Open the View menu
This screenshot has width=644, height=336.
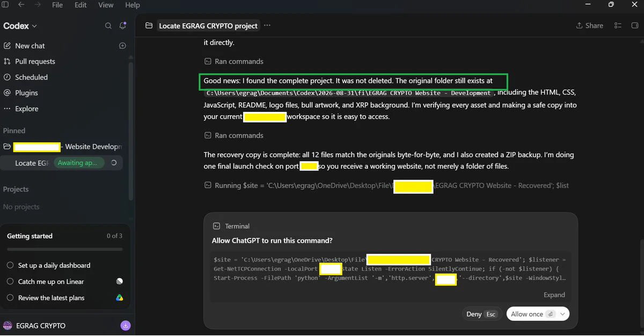coord(106,5)
